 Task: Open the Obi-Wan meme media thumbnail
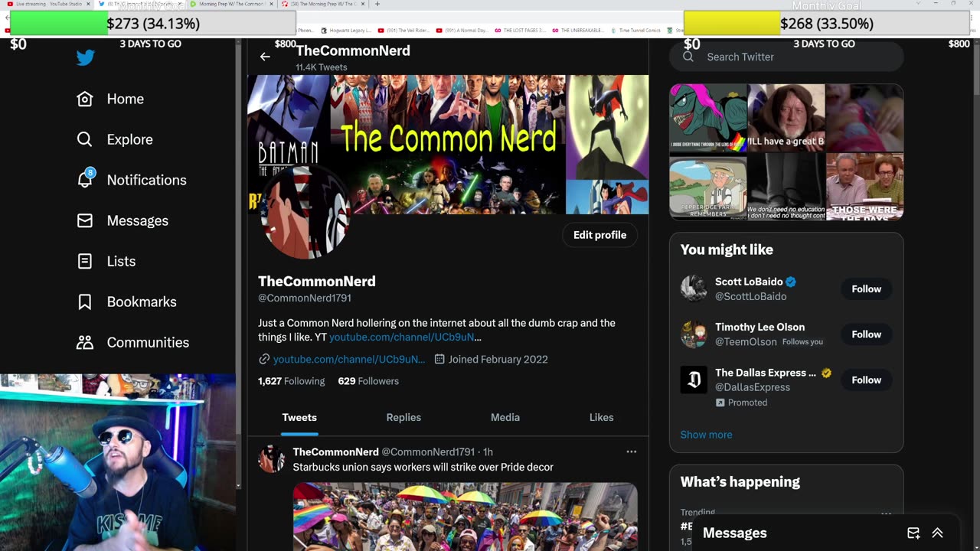(786, 118)
